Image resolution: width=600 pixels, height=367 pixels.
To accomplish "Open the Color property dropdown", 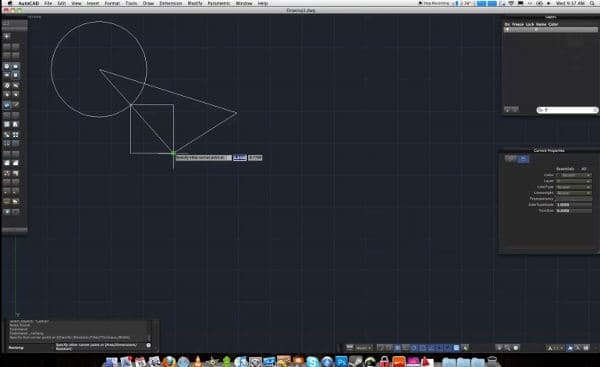I will coord(574,175).
